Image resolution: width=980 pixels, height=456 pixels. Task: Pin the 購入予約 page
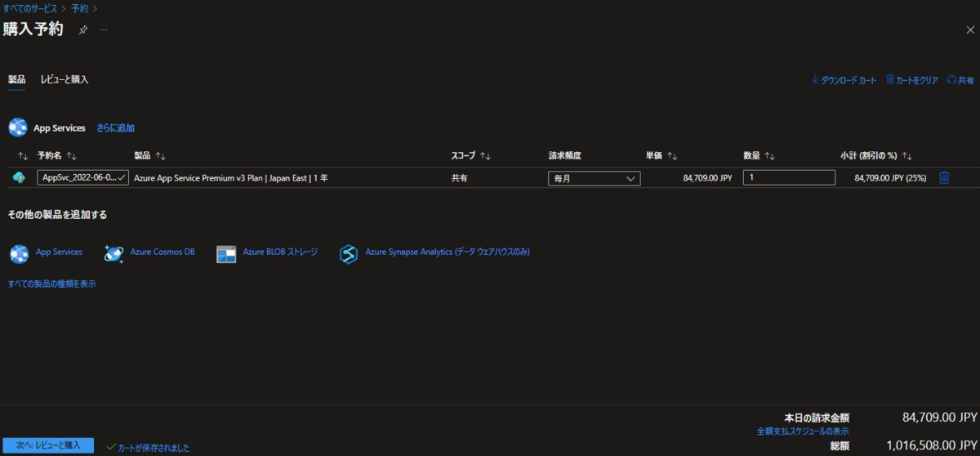click(82, 29)
